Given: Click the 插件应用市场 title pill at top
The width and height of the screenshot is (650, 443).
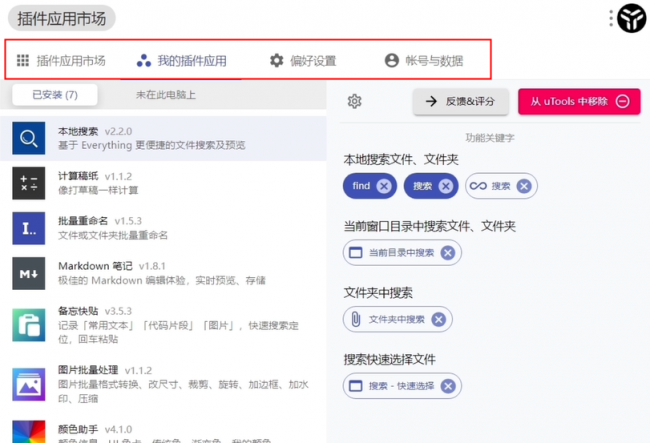Looking at the screenshot, I should coord(61,18).
